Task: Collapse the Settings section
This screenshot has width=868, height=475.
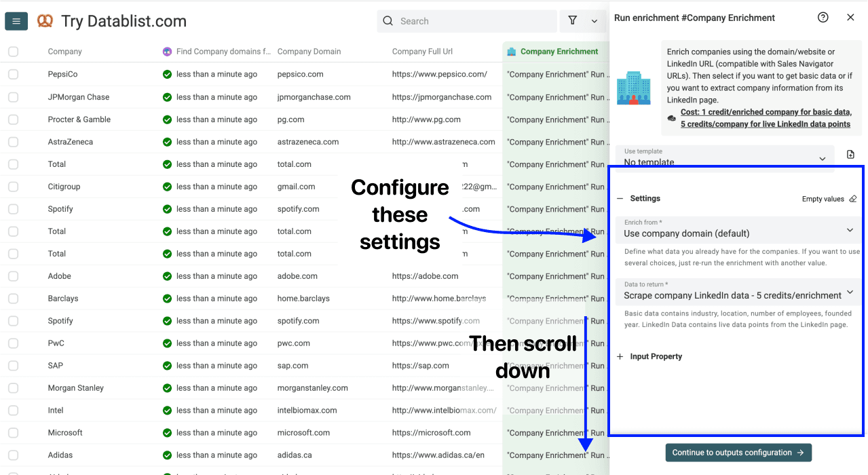Action: pos(619,198)
